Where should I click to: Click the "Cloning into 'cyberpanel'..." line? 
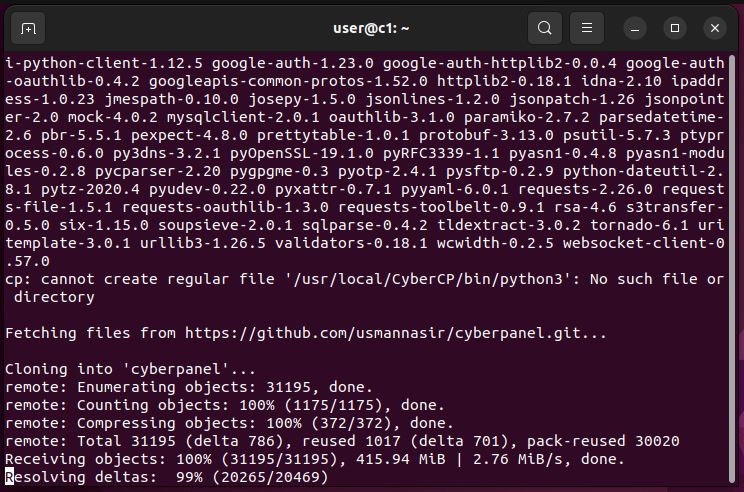coord(130,369)
